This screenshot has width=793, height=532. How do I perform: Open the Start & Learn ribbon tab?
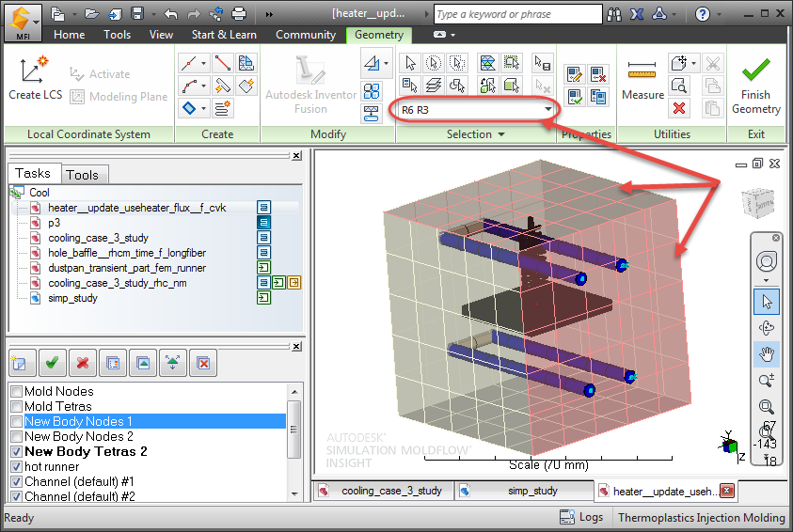pyautogui.click(x=224, y=35)
